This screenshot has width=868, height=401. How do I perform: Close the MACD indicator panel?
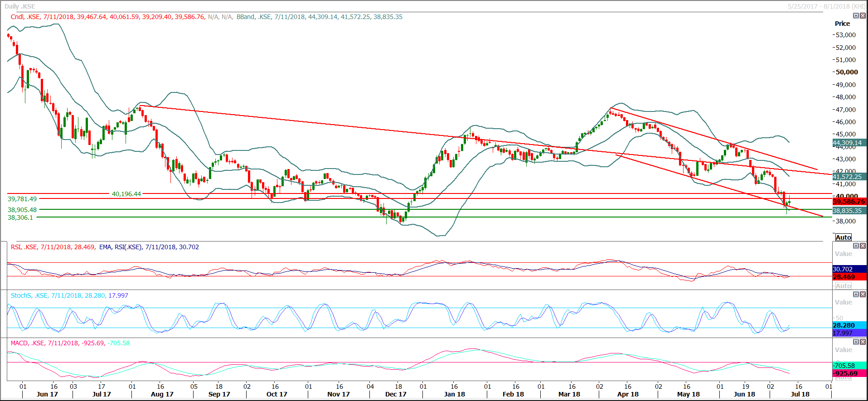(x=863, y=342)
